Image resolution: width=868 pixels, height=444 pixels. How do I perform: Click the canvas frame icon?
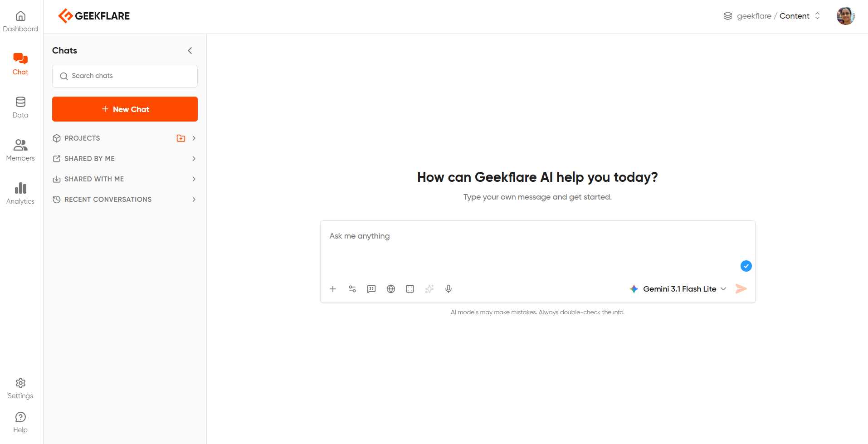410,289
